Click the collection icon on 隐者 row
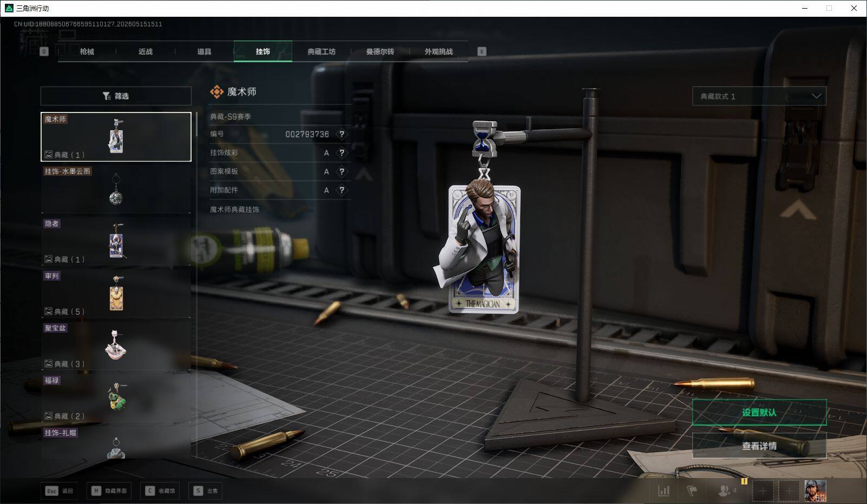 [x=48, y=259]
